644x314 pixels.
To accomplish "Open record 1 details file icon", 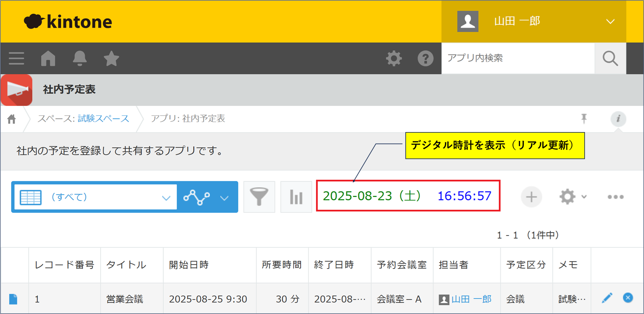I will tap(13, 299).
